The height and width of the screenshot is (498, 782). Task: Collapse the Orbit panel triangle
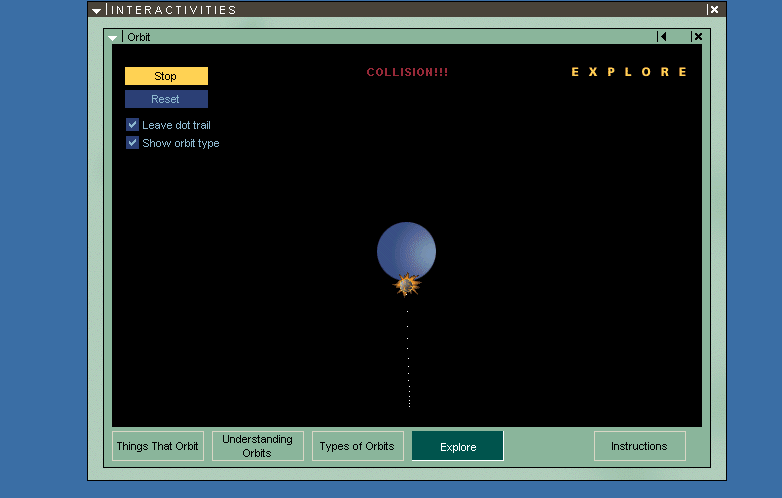tap(113, 38)
